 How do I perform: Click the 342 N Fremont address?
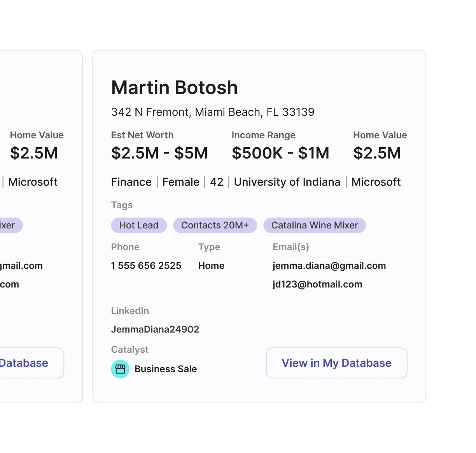point(213,112)
